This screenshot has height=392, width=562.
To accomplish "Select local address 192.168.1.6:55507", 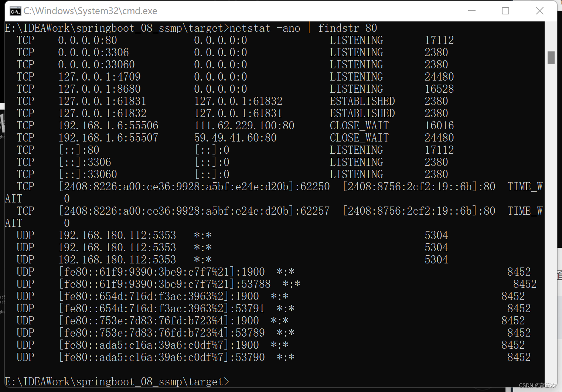I will (x=108, y=138).
